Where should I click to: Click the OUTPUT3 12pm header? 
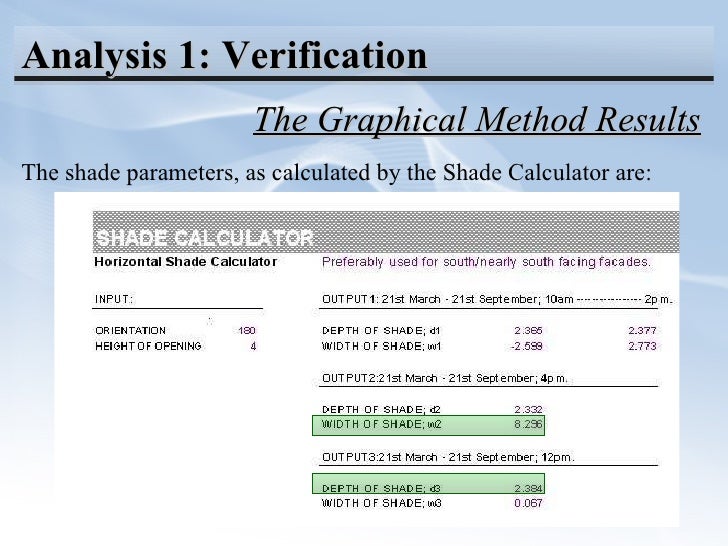click(x=448, y=457)
